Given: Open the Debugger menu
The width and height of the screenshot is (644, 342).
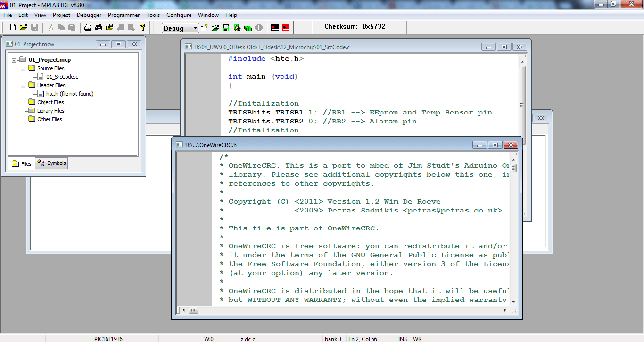Looking at the screenshot, I should 89,15.
